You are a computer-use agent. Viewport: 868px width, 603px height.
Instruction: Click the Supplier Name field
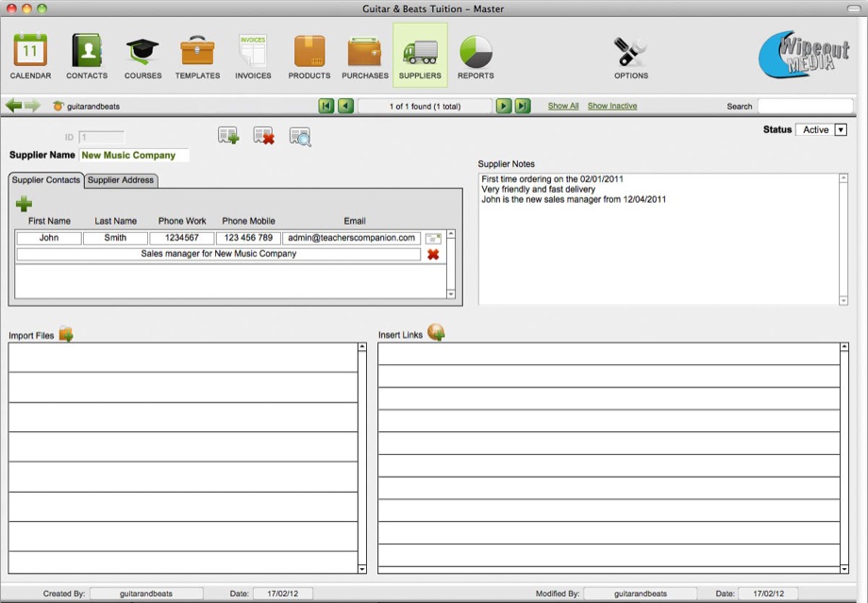[x=133, y=155]
